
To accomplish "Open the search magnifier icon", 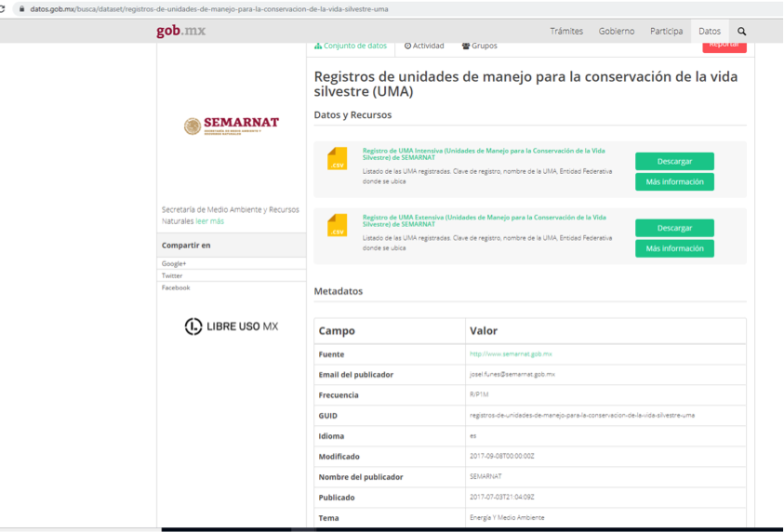I will (741, 32).
